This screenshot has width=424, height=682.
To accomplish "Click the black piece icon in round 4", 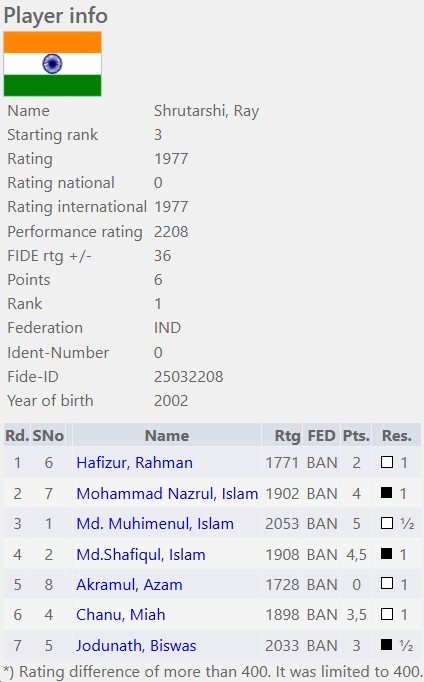I will pos(387,553).
